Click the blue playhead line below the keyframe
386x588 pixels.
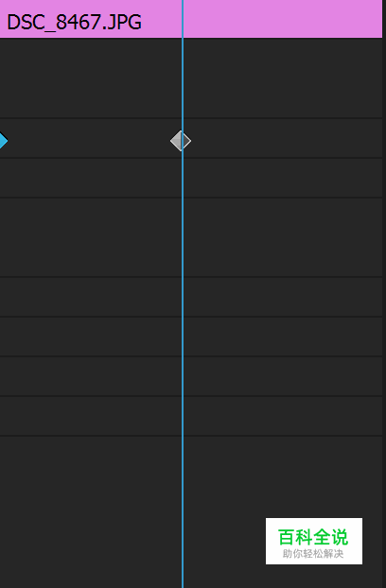[x=183, y=337]
